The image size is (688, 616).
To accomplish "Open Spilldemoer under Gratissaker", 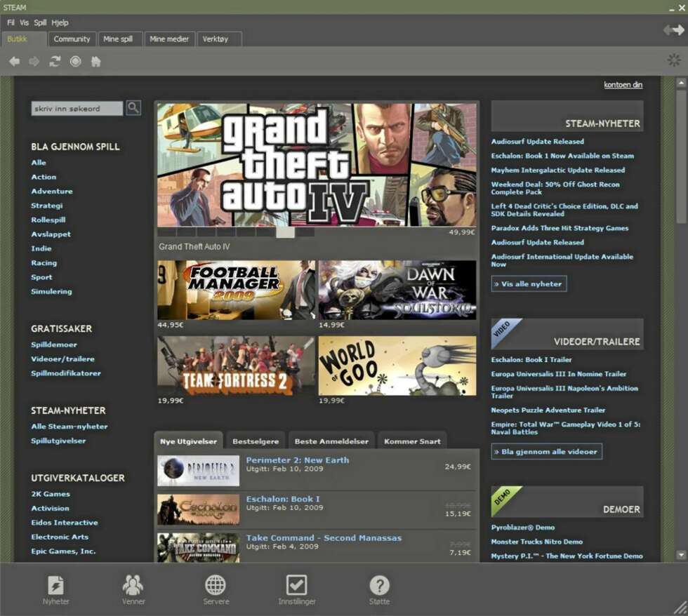I will 53,344.
